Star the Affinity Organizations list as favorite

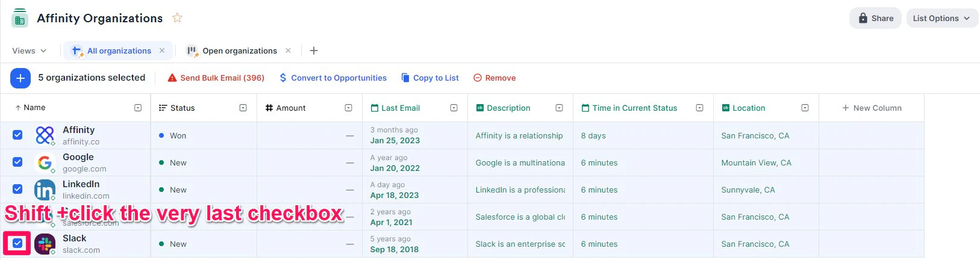(177, 18)
